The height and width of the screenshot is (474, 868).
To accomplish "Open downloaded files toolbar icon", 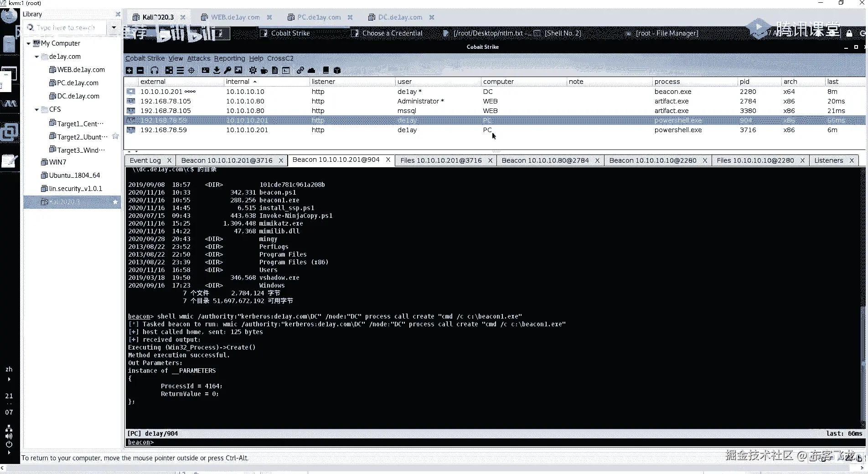I will [217, 70].
